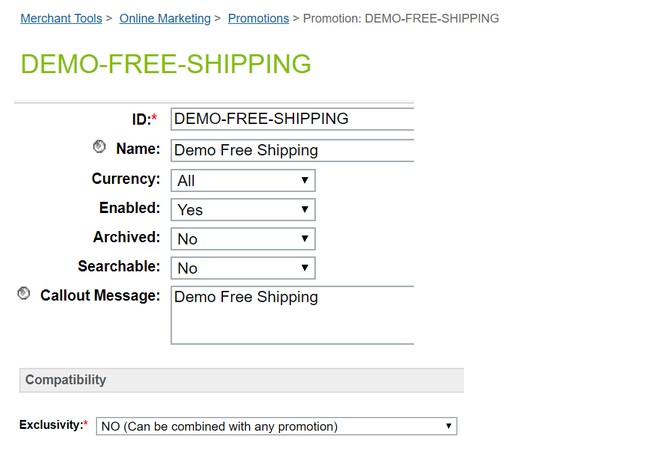Image resolution: width=662 pixels, height=452 pixels.
Task: Click the Searchable field label
Action: tap(118, 267)
